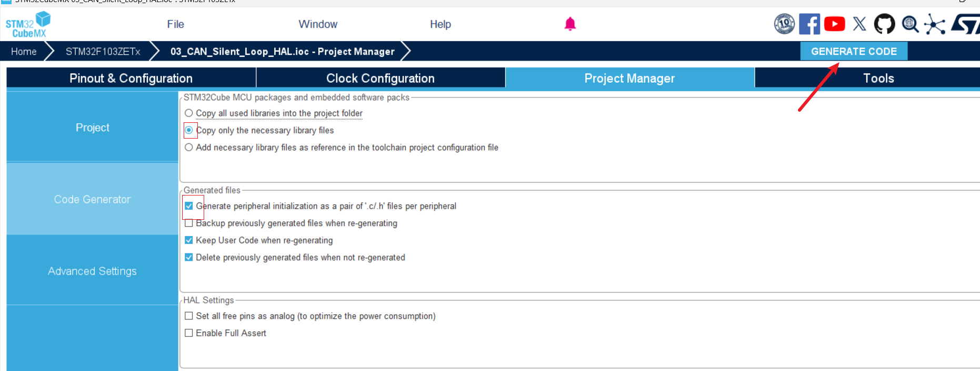Go to Home breadcrumb
The image size is (980, 371).
click(x=24, y=52)
